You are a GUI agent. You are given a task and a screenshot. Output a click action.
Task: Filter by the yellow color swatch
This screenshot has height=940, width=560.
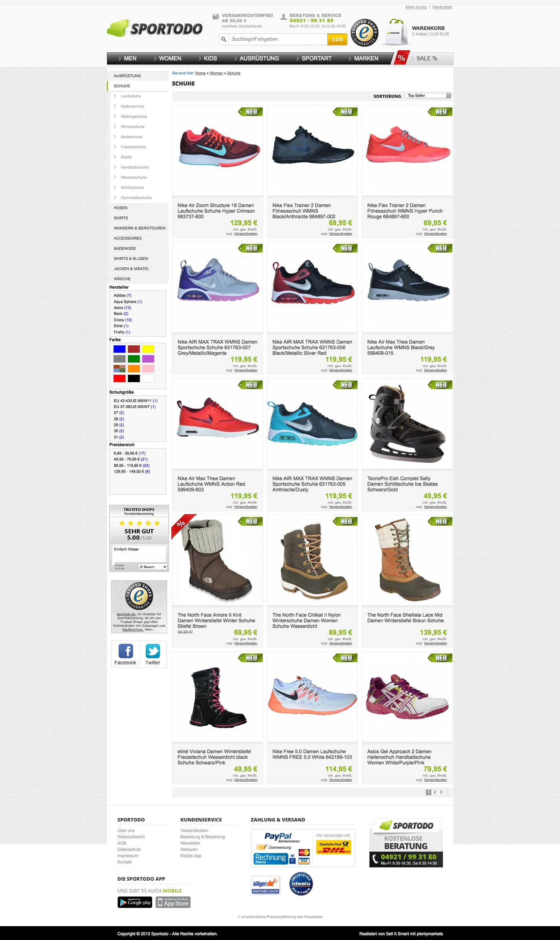pos(148,349)
